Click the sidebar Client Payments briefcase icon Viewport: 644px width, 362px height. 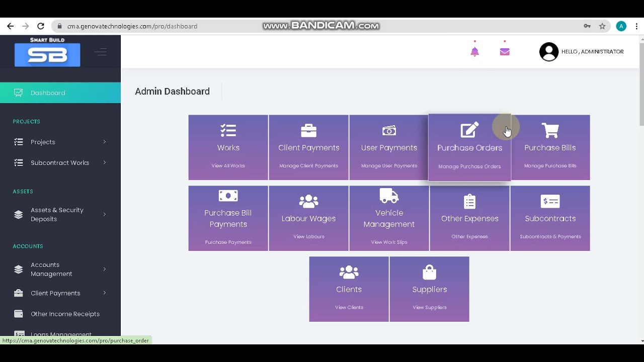point(19,293)
